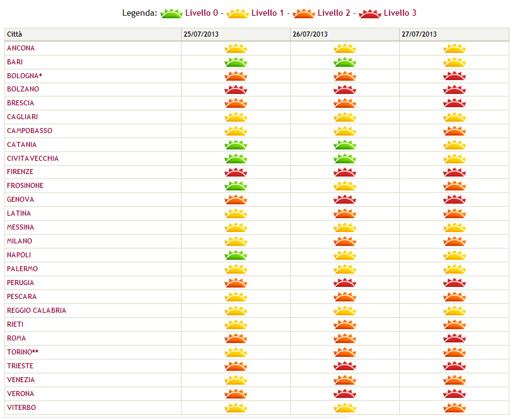Click Viterbo's orange sun icon for 27/07/2013
510x420 pixels.
tap(455, 407)
